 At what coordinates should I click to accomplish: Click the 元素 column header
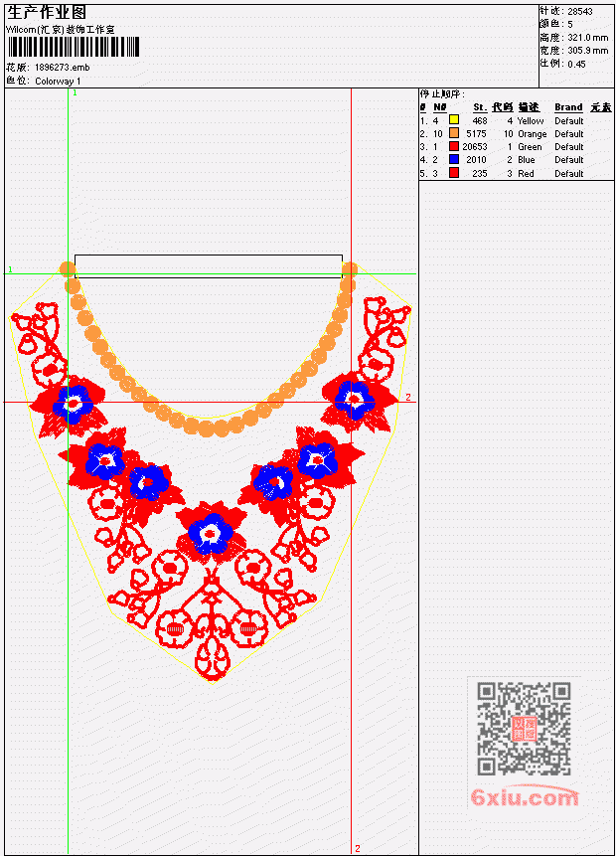click(601, 107)
